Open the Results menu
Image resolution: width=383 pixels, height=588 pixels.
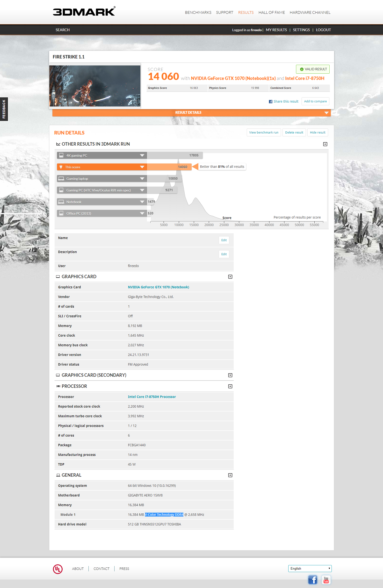pos(246,12)
